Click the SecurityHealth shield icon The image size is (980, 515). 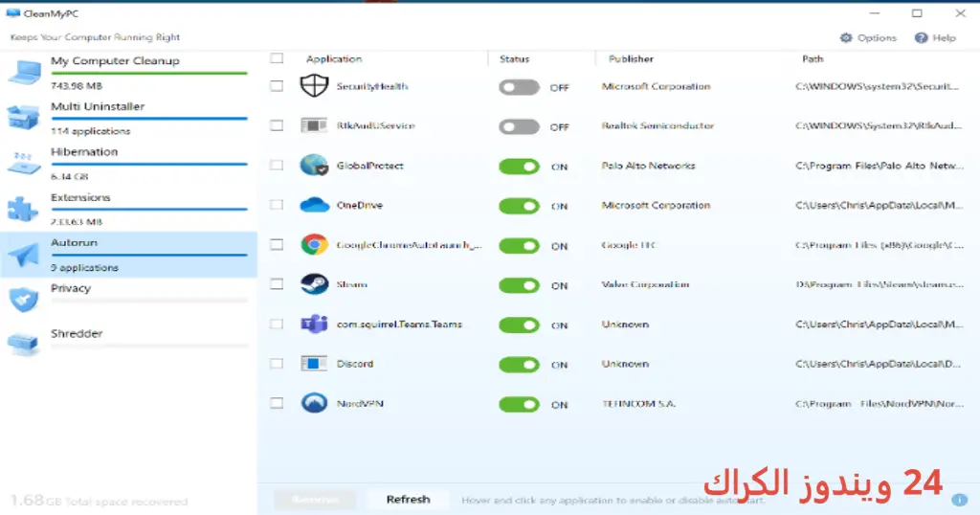pos(314,85)
